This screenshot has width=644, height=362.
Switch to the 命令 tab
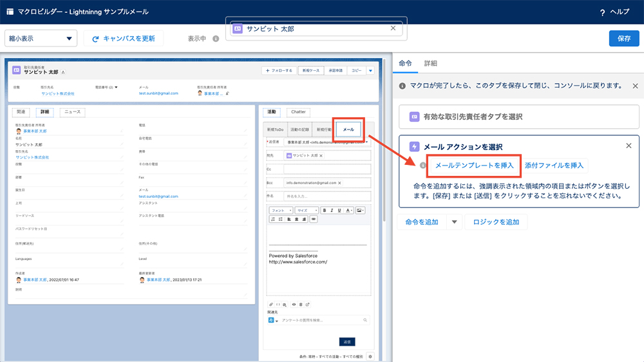(405, 63)
